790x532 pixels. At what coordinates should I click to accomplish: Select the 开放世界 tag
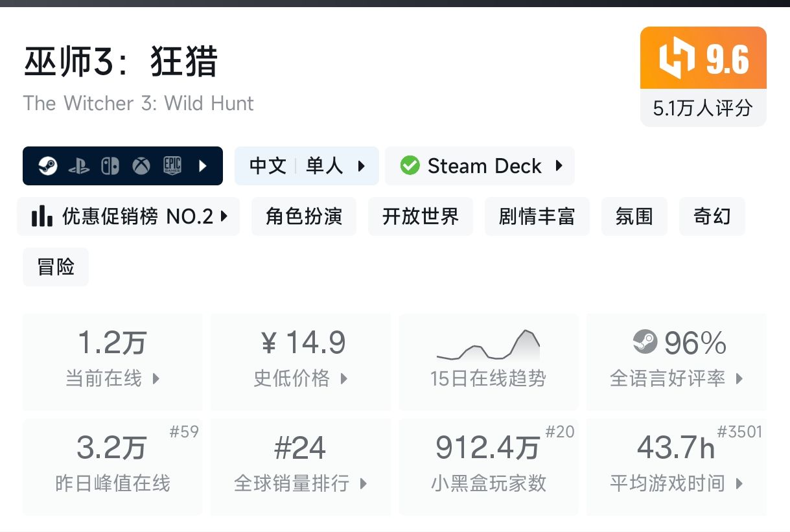click(x=420, y=216)
